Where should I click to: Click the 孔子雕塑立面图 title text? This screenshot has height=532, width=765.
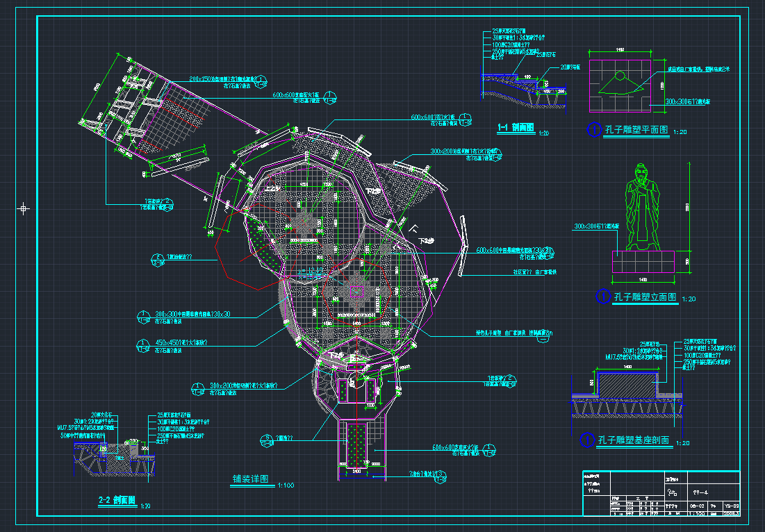point(645,297)
